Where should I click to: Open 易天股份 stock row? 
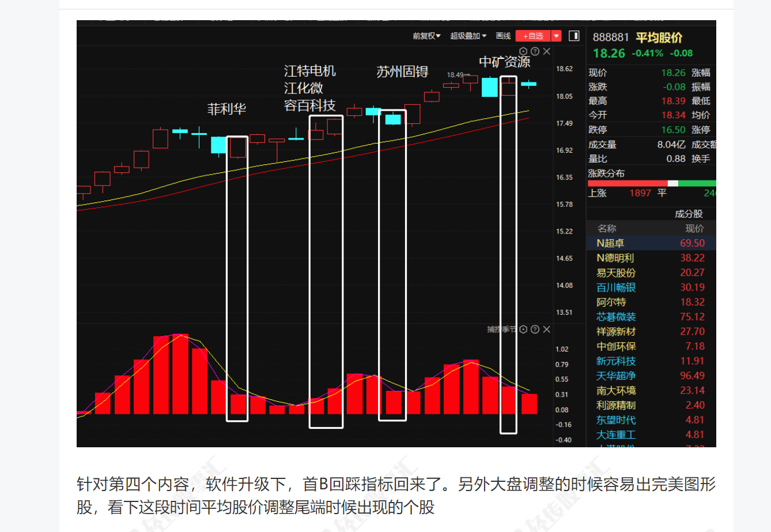coord(651,273)
